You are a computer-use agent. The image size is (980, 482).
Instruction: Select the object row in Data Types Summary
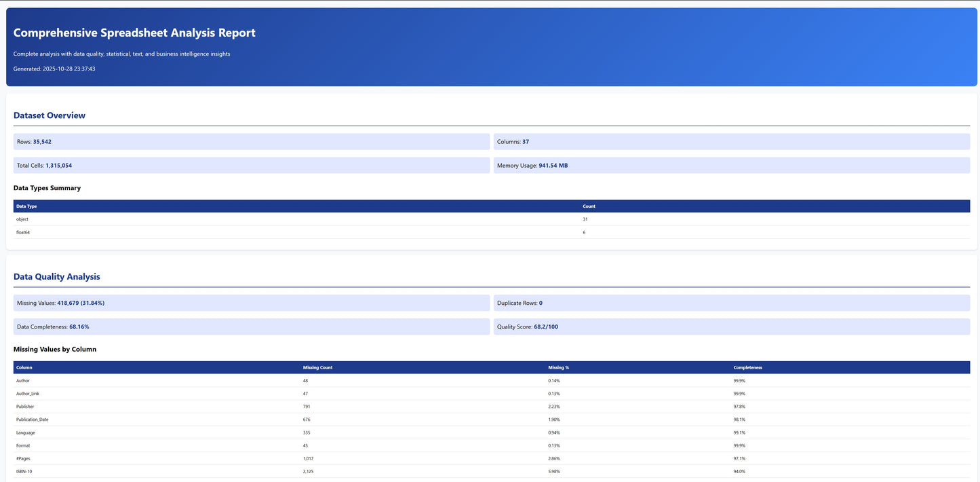click(x=271, y=219)
